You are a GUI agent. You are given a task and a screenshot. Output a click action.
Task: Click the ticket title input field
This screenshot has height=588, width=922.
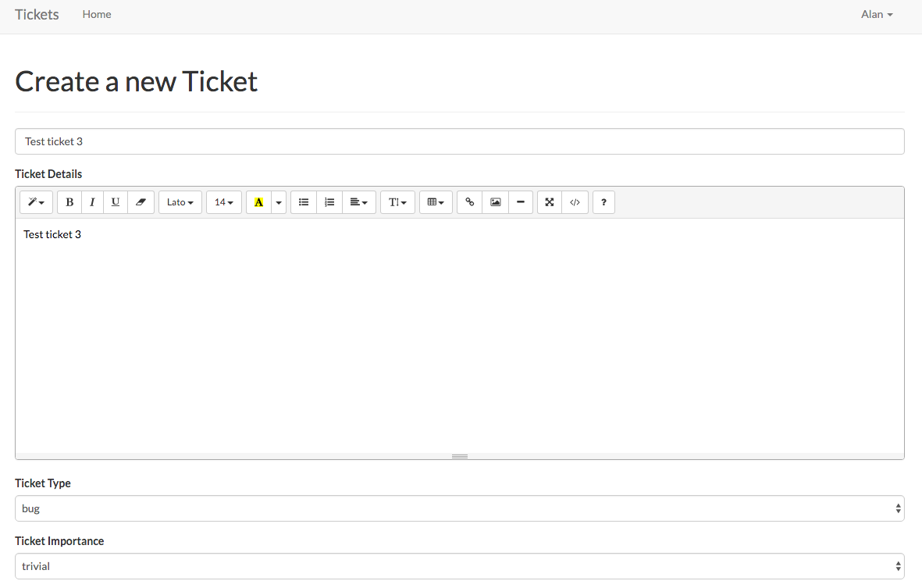click(459, 141)
